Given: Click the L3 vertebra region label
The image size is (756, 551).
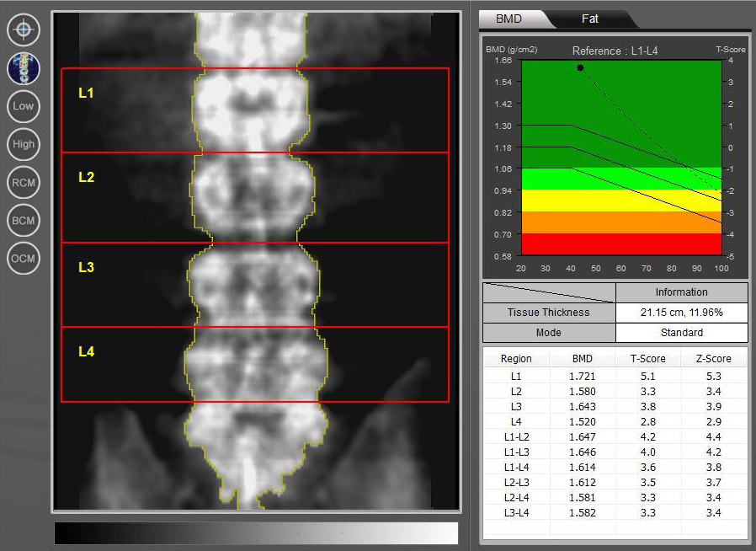Looking at the screenshot, I should tap(87, 267).
